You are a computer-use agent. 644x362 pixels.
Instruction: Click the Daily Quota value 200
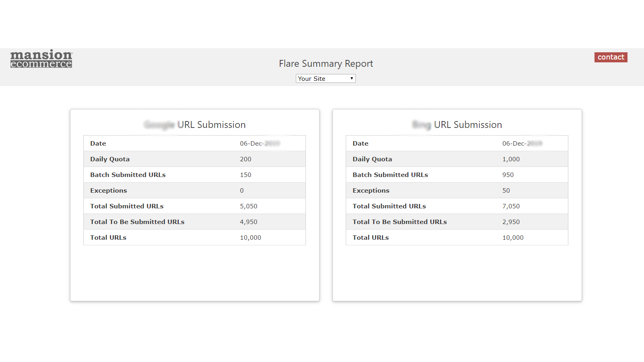coord(246,159)
